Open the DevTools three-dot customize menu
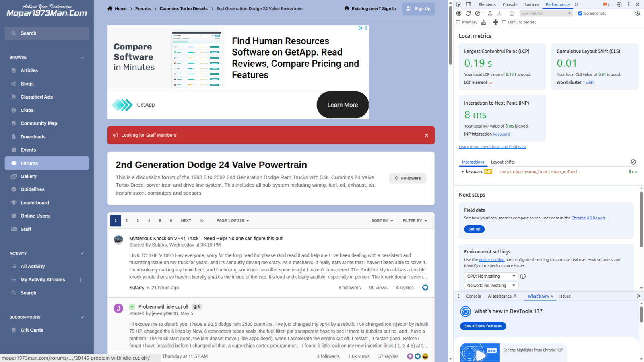Viewport: 644px width, 362px height. click(628, 4)
